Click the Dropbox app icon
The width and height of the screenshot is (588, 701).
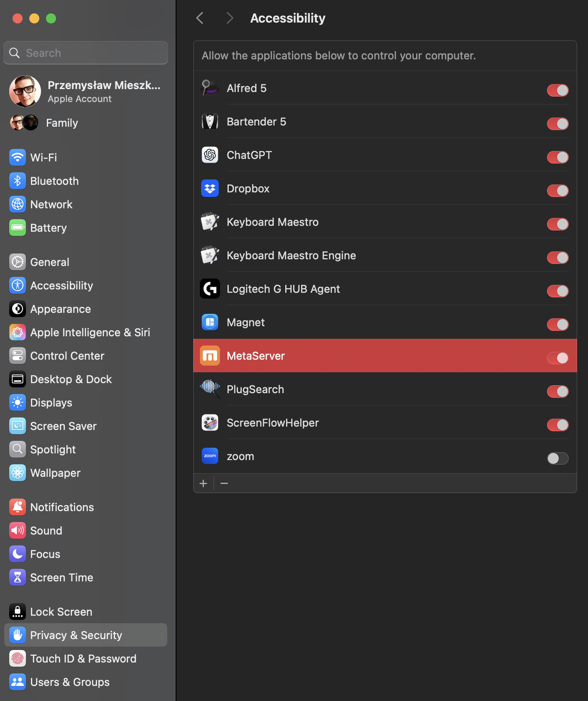coord(210,189)
